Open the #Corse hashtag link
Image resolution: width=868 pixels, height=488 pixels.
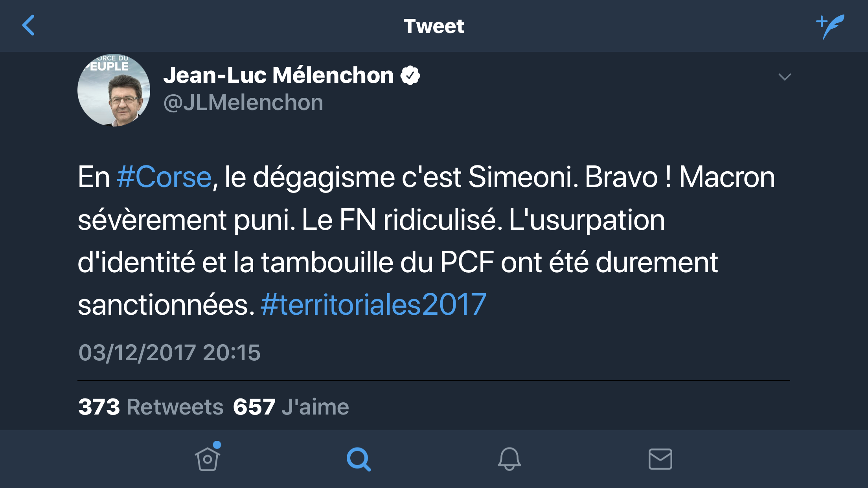(x=164, y=177)
